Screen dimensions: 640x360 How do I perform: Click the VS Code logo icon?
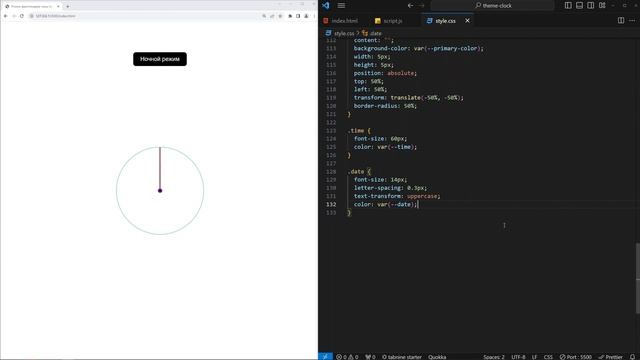pyautogui.click(x=325, y=5)
